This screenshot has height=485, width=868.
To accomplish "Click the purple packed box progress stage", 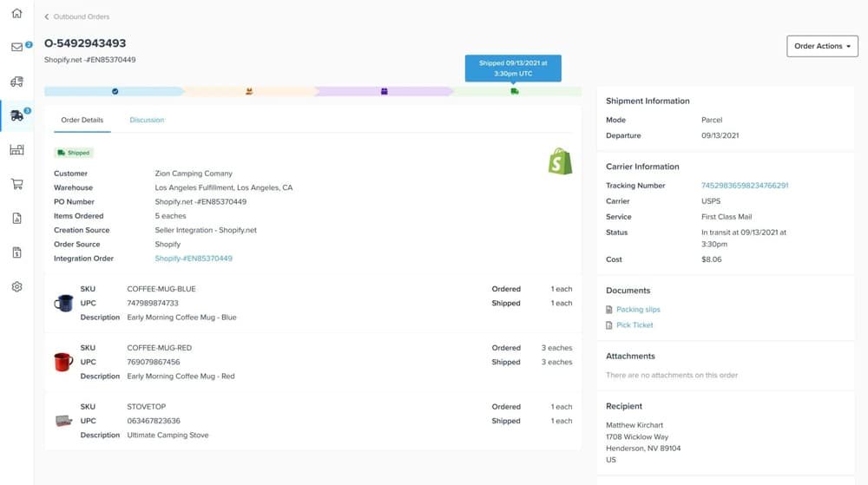I will point(385,91).
